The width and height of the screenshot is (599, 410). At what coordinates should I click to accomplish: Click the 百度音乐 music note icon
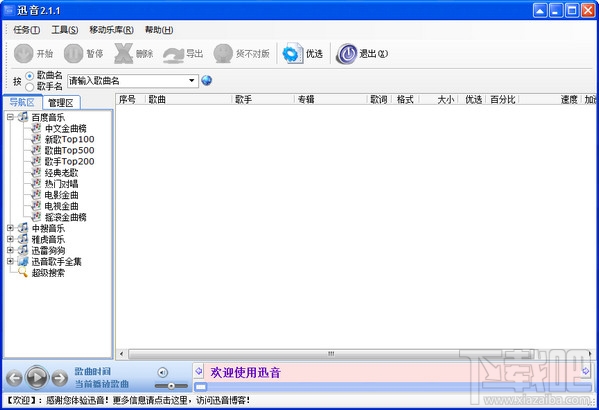pos(23,117)
